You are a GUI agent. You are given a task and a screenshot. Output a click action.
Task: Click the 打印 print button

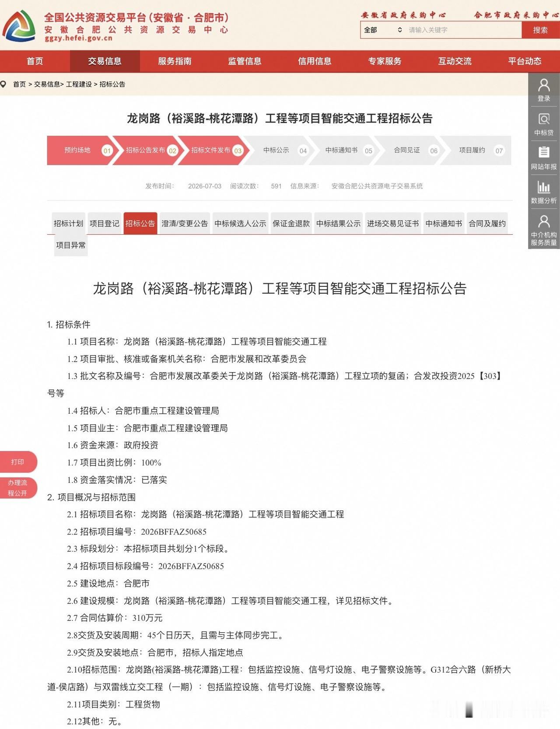pos(18,462)
